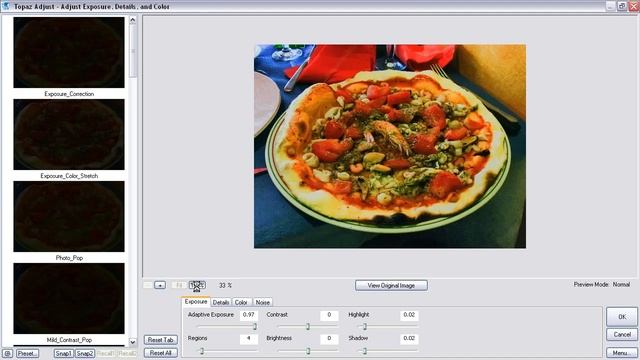Screen dimensions: 640x360
Task: Switch to the Noise tab
Action: [262, 302]
